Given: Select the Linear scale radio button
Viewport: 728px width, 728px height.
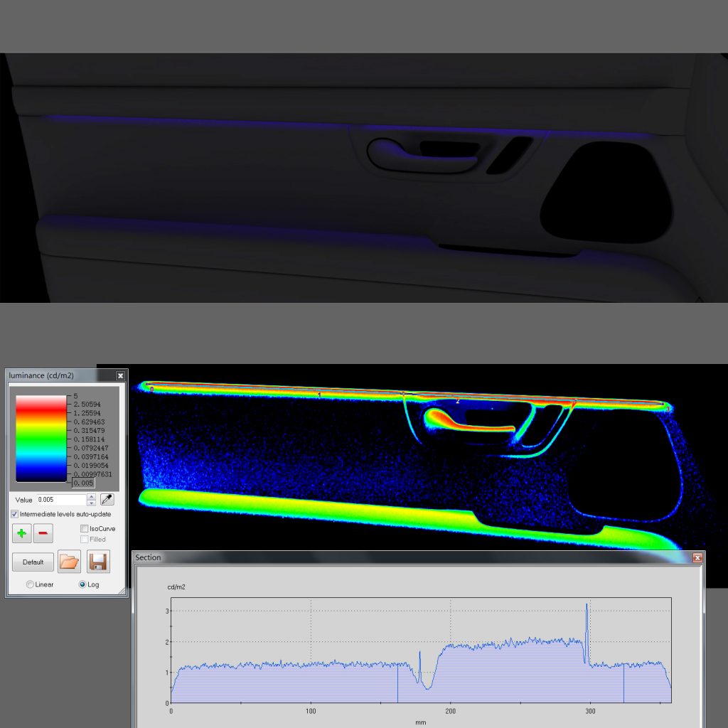Looking at the screenshot, I should (x=30, y=584).
